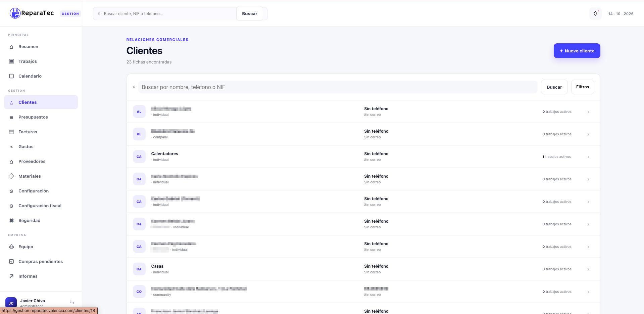Open the Clientes menu item
644x314 pixels.
pos(41,102)
